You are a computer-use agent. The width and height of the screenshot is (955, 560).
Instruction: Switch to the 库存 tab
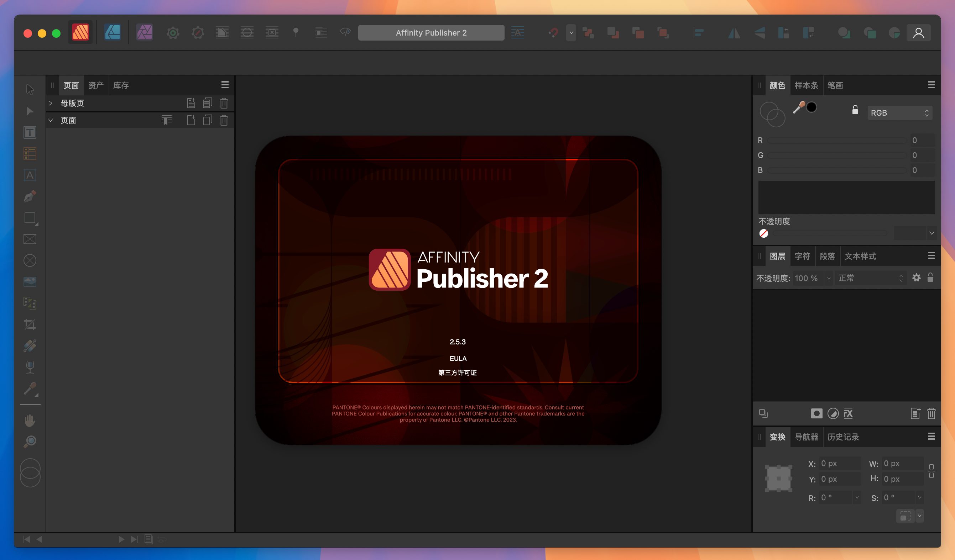[121, 85]
